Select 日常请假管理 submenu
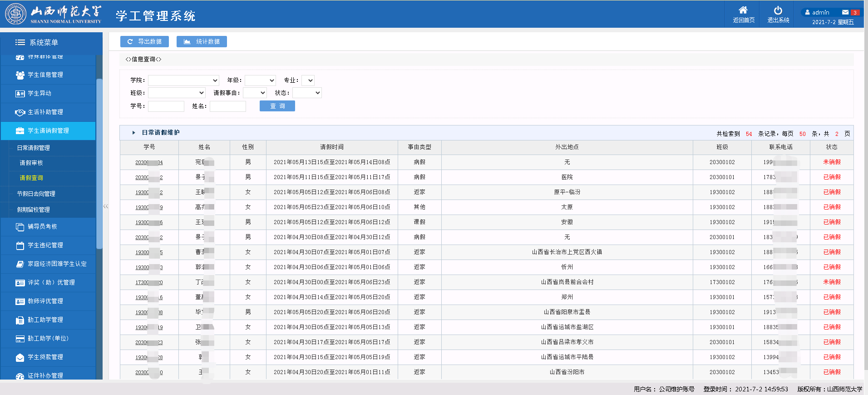The height and width of the screenshot is (395, 868). [x=33, y=148]
